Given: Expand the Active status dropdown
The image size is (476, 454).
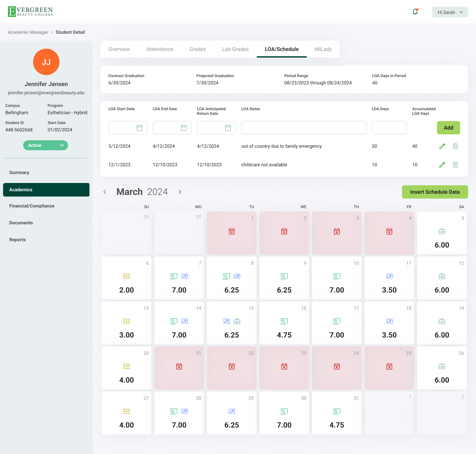Looking at the screenshot, I should pos(45,145).
